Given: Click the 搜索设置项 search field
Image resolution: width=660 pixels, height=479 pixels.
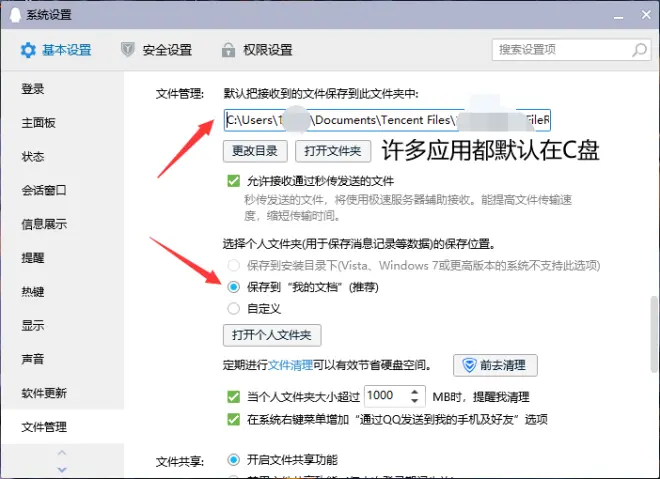Looking at the screenshot, I should coord(572,50).
